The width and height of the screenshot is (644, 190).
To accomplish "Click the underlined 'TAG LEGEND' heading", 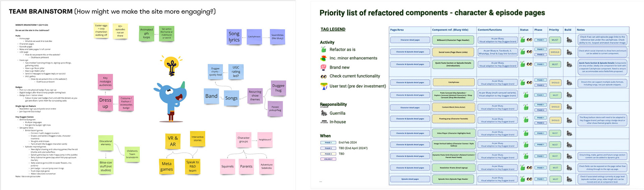I will [x=333, y=29].
